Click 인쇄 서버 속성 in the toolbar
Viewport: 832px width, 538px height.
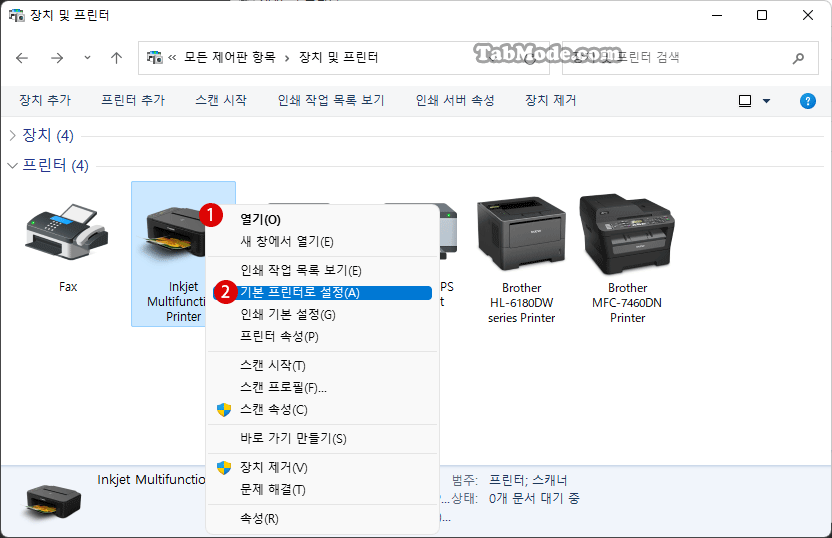[x=455, y=100]
